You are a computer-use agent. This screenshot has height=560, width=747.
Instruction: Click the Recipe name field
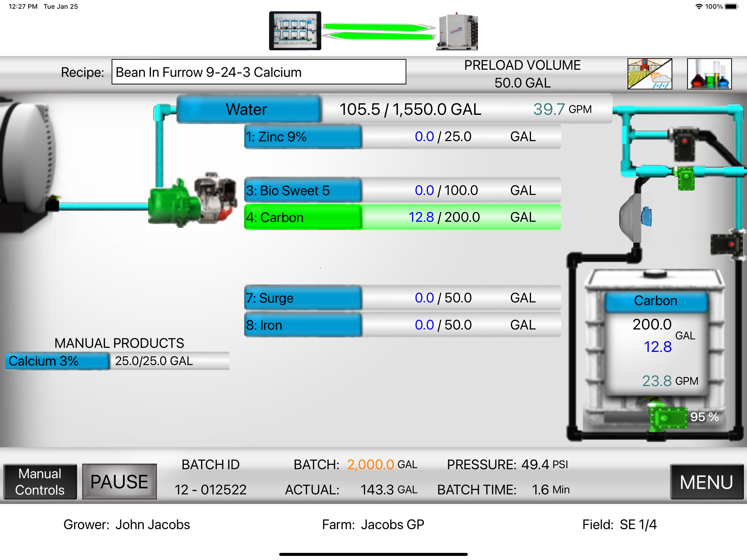click(258, 72)
